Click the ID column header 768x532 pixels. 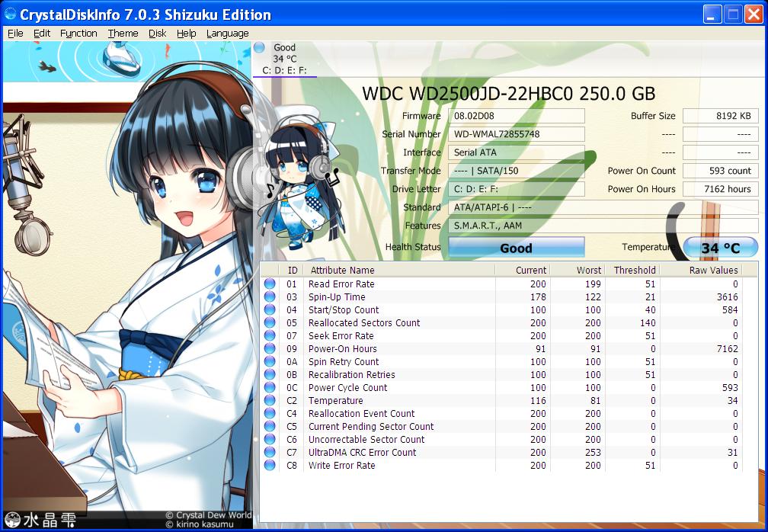(292, 270)
